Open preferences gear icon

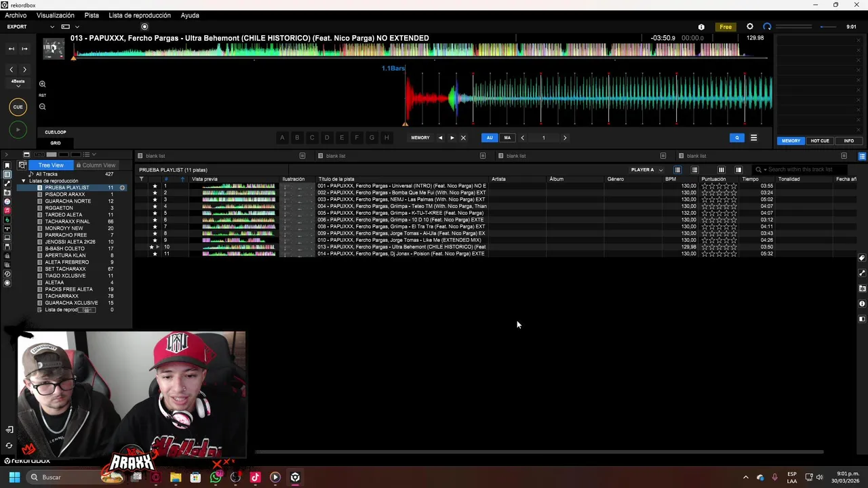click(x=749, y=27)
